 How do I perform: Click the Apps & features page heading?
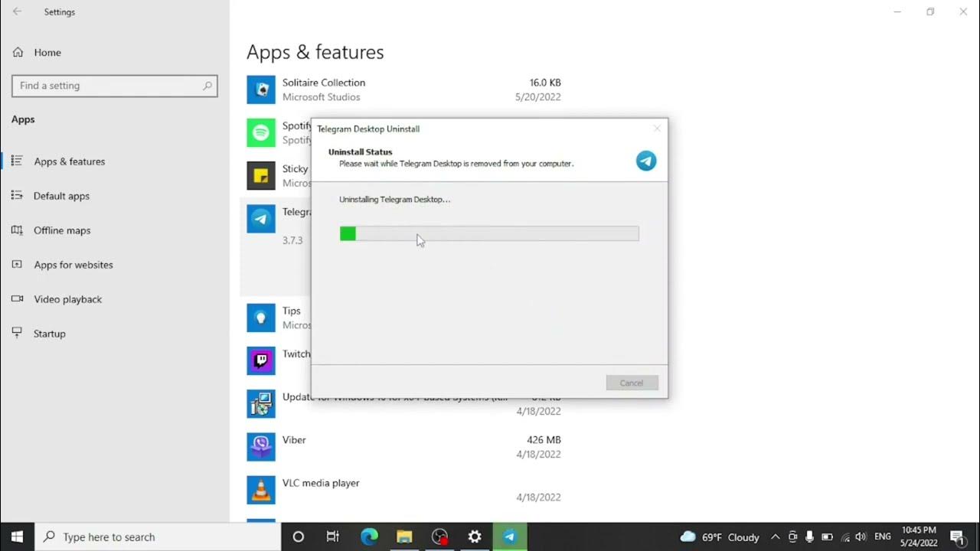click(x=315, y=52)
